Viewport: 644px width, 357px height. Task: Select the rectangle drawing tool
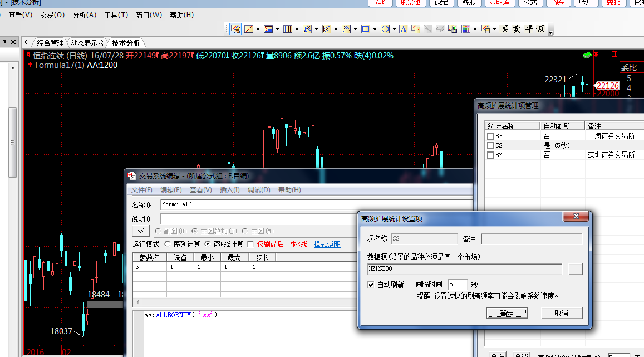coord(366,29)
